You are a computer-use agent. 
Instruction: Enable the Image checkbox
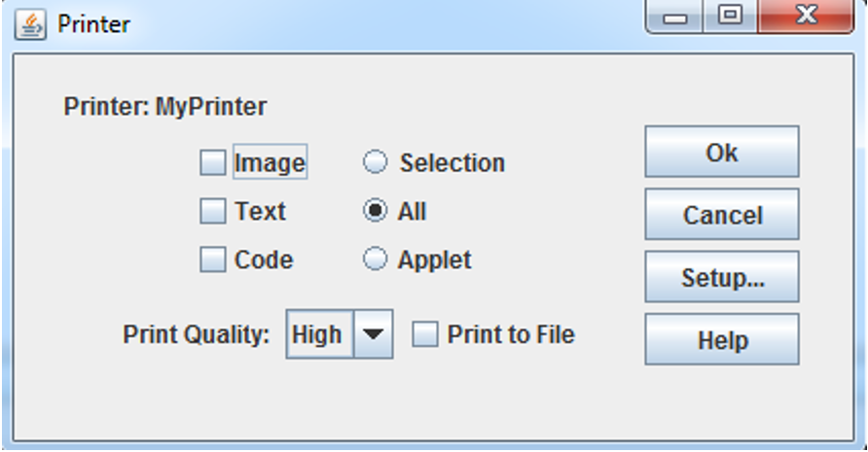click(x=212, y=162)
